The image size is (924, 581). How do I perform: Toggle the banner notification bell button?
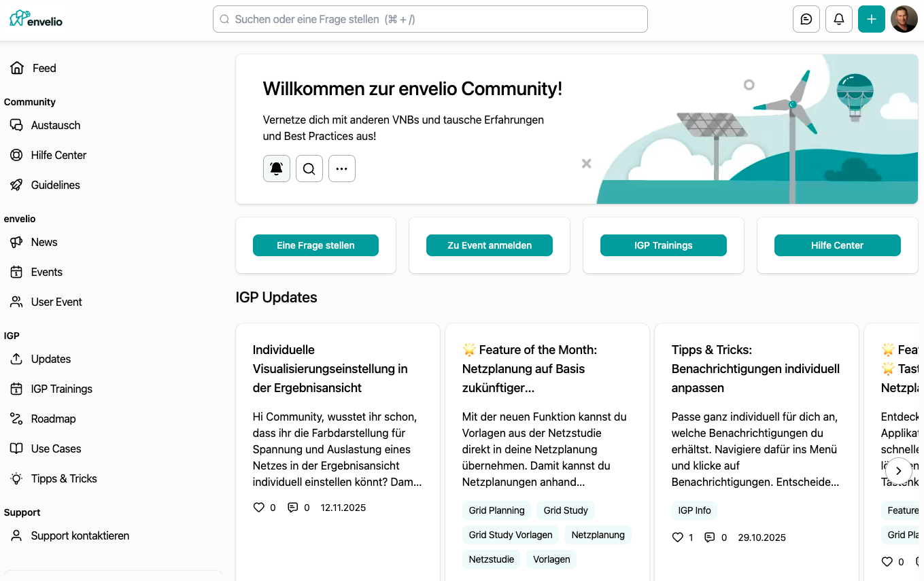tap(276, 169)
